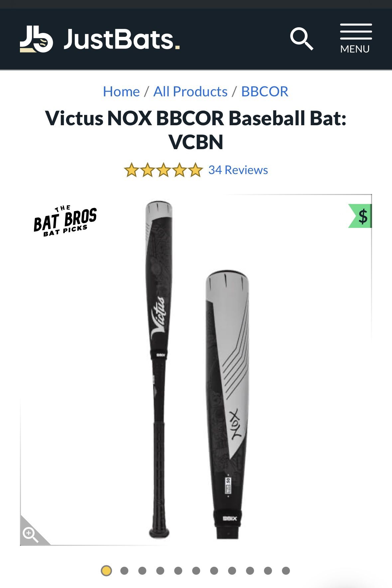Viewport: 392px width, 588px height.
Task: Go to Home breadcrumb link
Action: pos(121,91)
